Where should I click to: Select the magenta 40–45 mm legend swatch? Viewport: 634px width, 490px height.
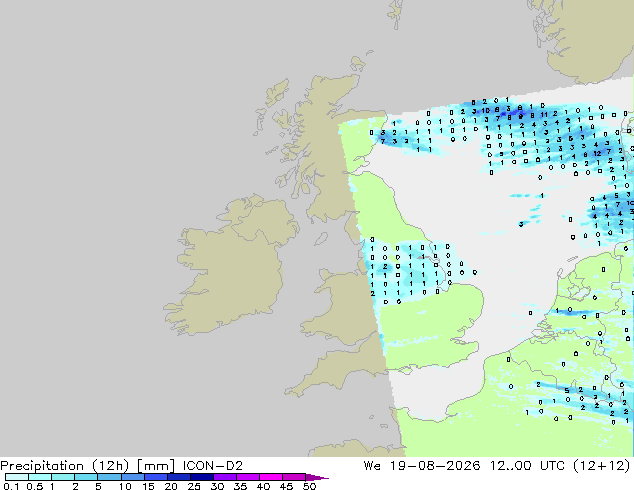tap(271, 477)
